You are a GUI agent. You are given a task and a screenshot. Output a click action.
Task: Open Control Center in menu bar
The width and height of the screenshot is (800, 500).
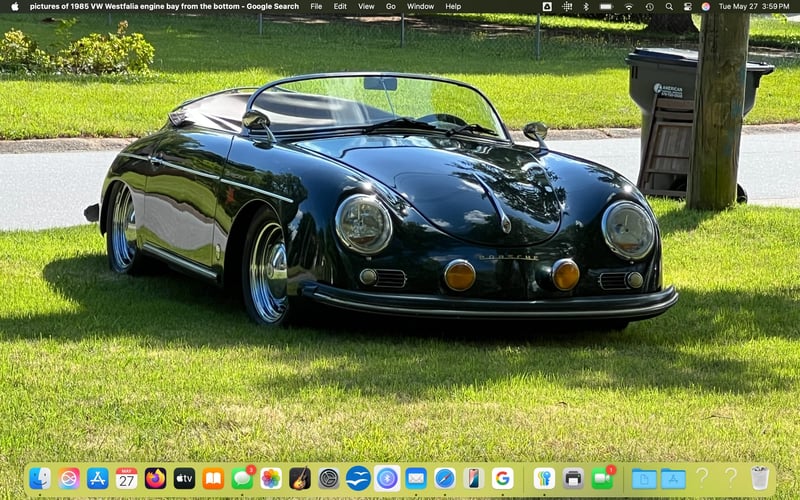click(x=687, y=7)
